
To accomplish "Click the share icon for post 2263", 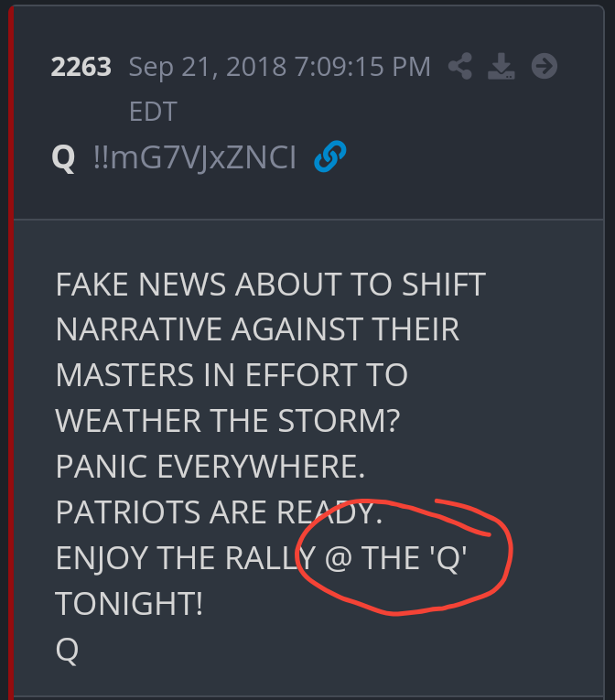I will coord(460,66).
